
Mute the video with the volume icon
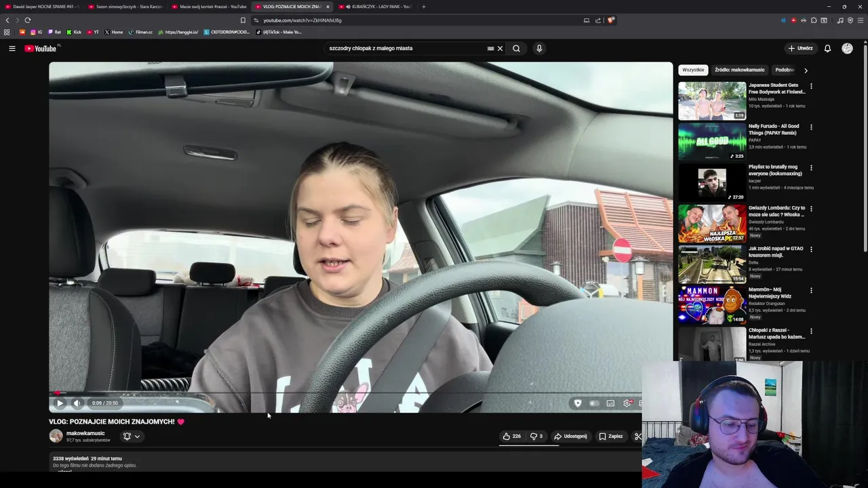pyautogui.click(x=77, y=403)
